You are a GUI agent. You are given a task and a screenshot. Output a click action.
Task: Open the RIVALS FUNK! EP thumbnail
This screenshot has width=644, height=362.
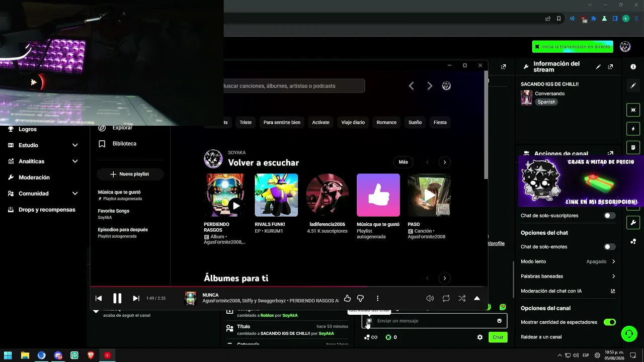point(276,195)
